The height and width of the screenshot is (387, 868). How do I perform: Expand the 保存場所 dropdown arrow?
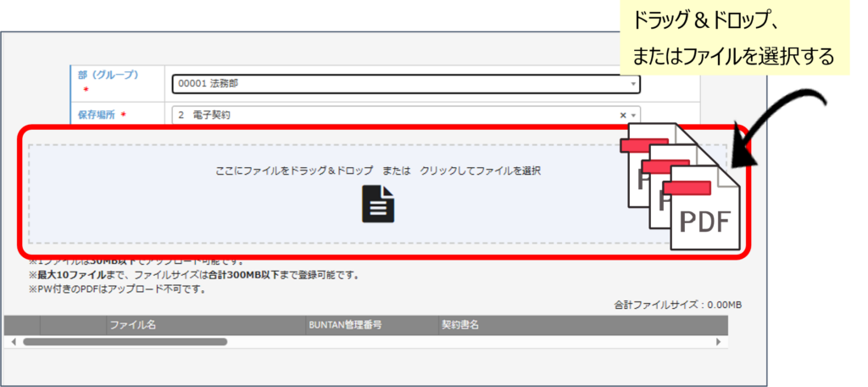coord(633,115)
